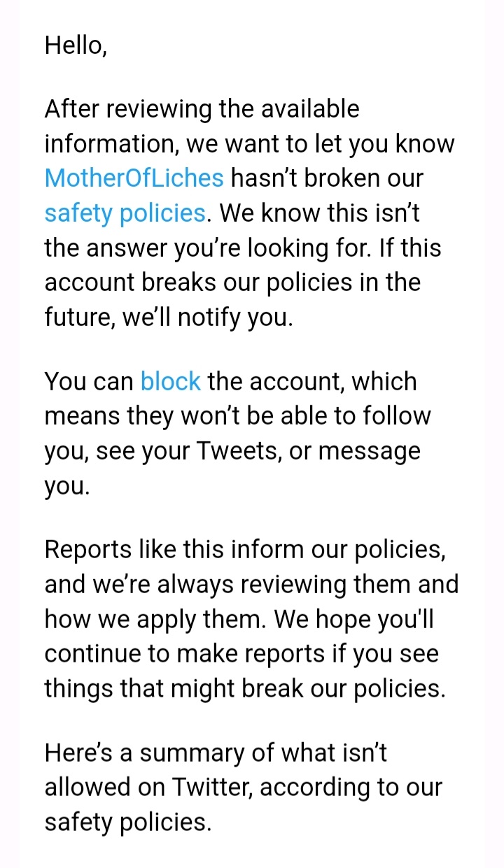Click the text "future, we'll notify you."
This screenshot has height=868, width=504.
[169, 318]
